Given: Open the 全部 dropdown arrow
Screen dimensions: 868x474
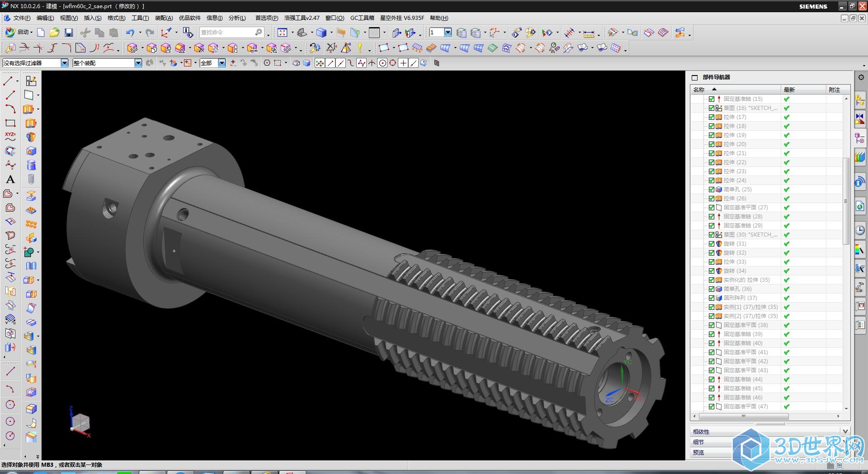Looking at the screenshot, I should pyautogui.click(x=222, y=63).
